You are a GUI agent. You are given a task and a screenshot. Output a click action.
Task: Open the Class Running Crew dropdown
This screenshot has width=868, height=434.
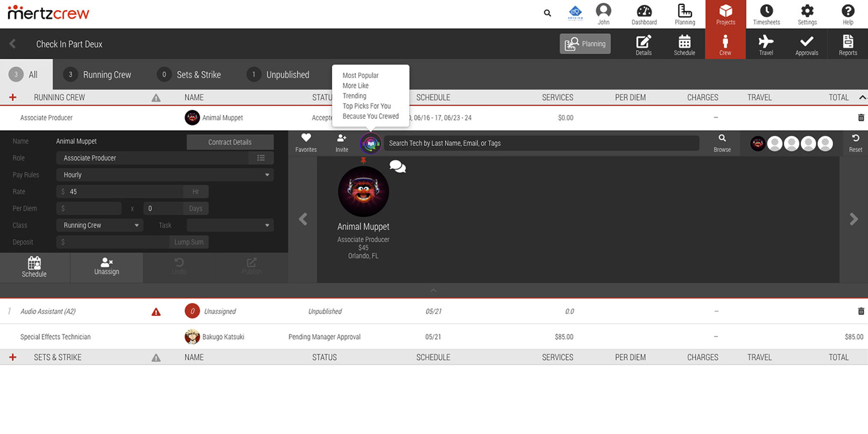100,225
